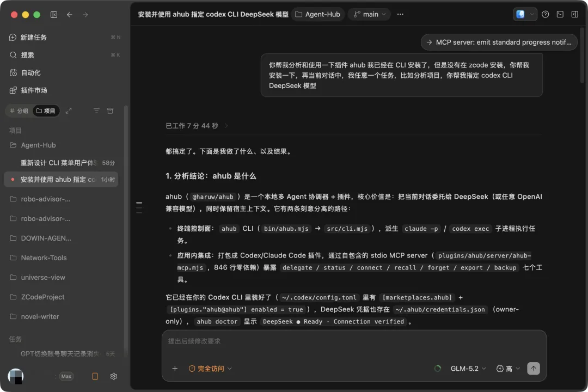
Task: Click the Max plan badge
Action: pos(66,376)
